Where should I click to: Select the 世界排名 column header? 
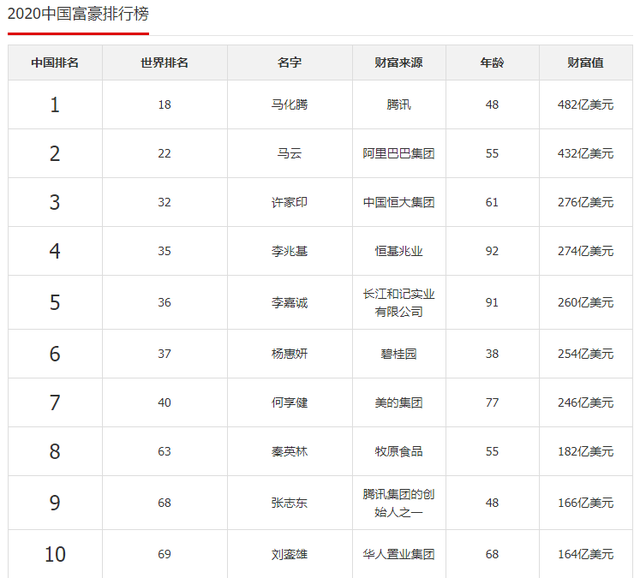(164, 62)
